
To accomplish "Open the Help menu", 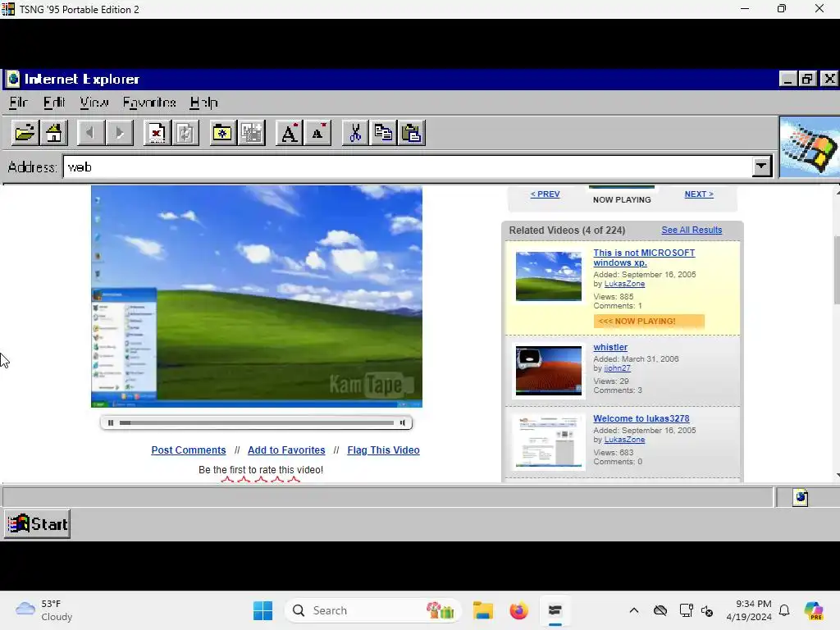I will [203, 103].
